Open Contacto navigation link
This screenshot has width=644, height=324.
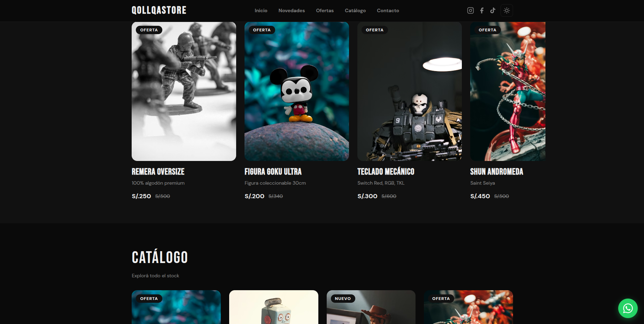(x=388, y=10)
